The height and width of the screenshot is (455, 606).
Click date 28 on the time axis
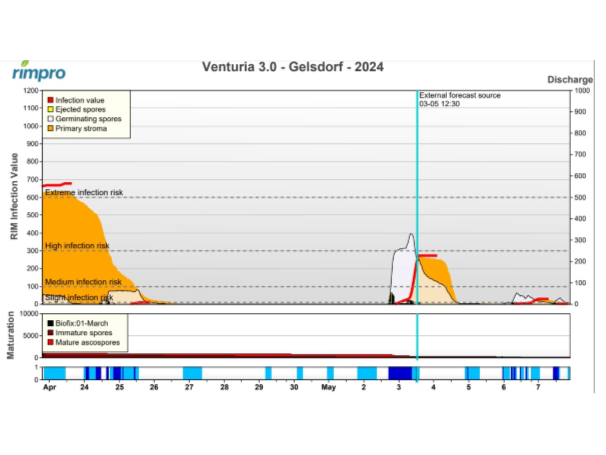224,387
